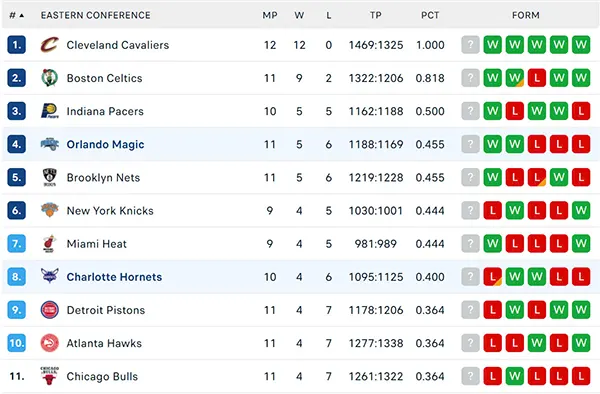The height and width of the screenshot is (394, 600).
Task: Click the Detroit Pistons logo
Action: point(50,310)
